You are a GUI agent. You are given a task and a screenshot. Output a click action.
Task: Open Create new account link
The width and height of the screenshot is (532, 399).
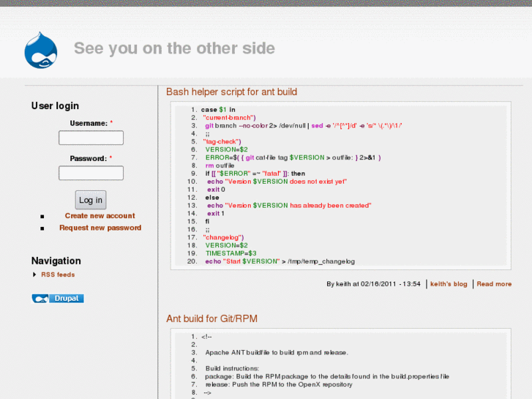click(x=100, y=216)
